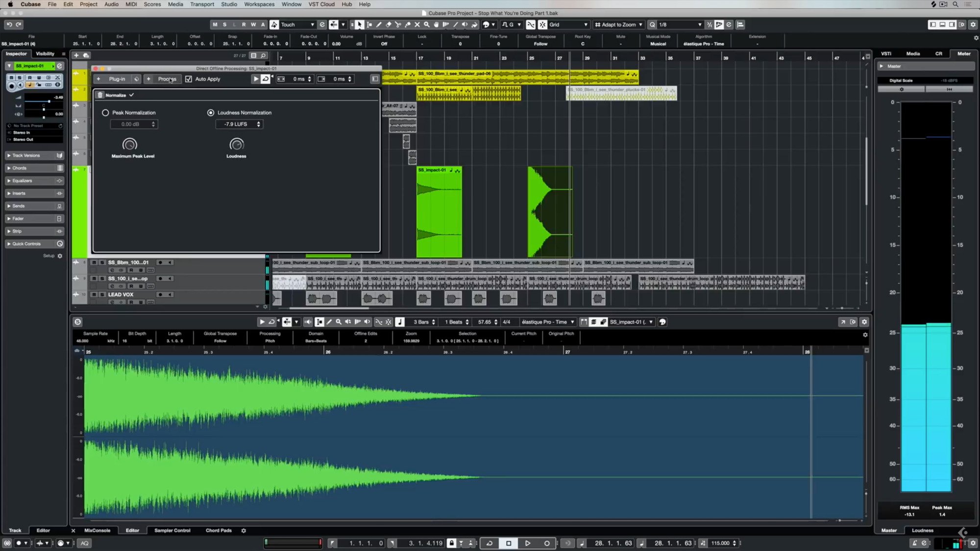Expand the Inserts section in the Inspector

[18, 193]
